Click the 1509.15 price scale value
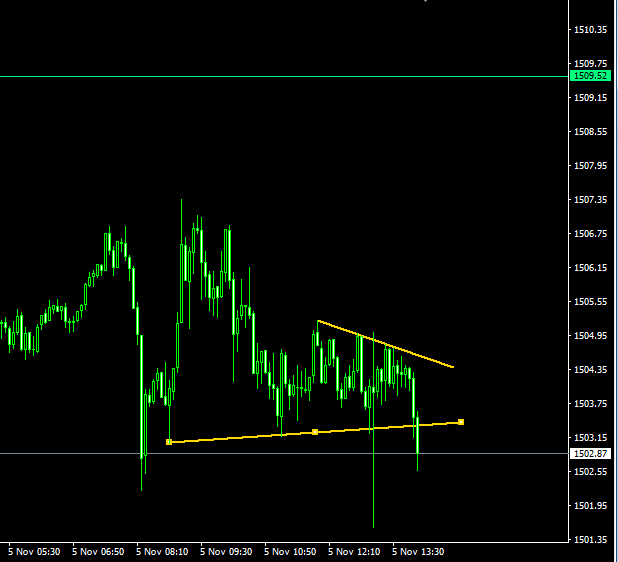This screenshot has height=562, width=618. click(x=590, y=97)
